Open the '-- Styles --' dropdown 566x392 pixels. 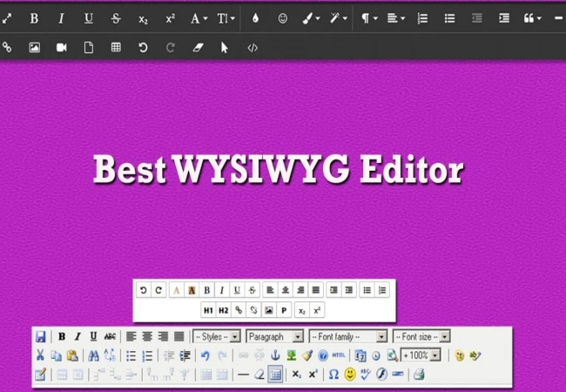(x=217, y=337)
